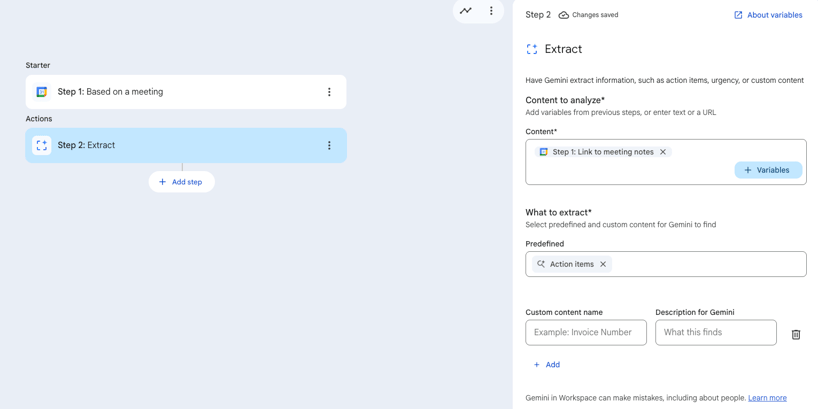Click the Add step button
Screen dimensions: 818x409
[x=181, y=182]
